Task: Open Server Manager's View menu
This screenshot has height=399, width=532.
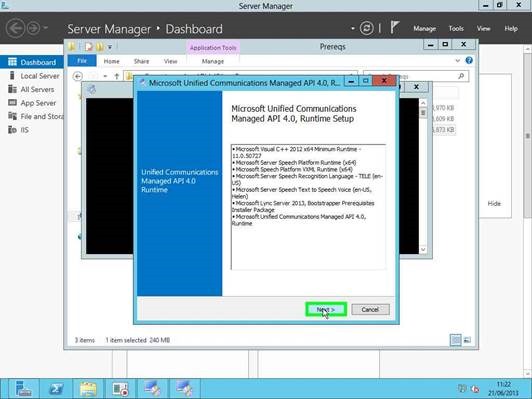Action: click(x=483, y=28)
